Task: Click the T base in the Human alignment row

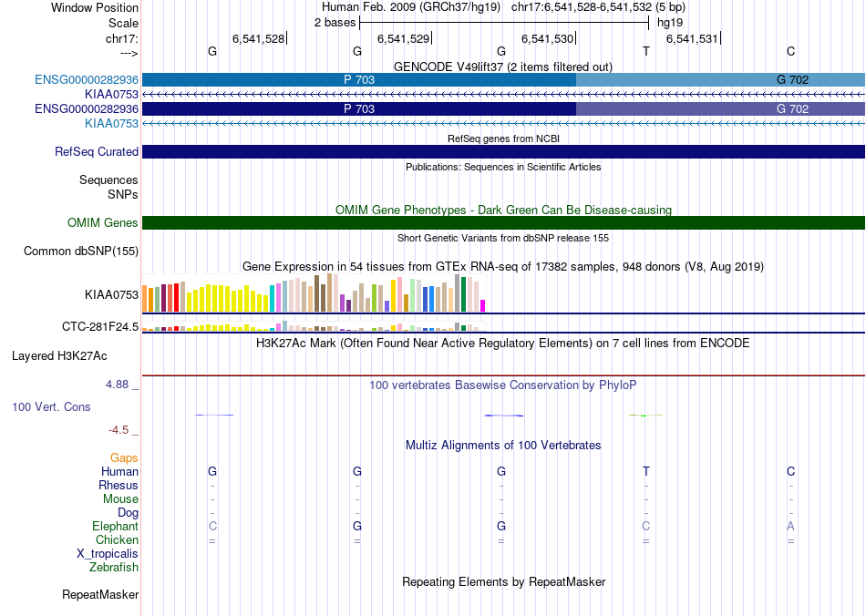Action: pos(646,471)
